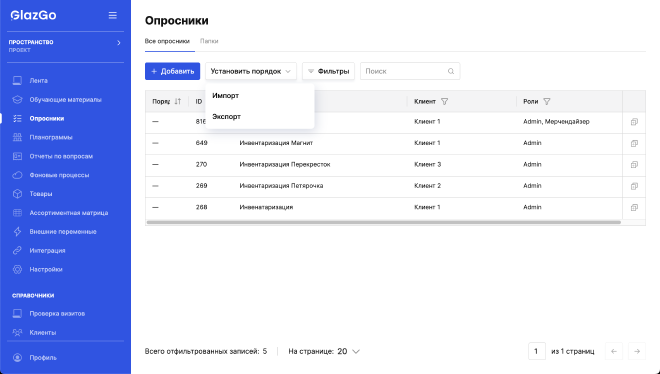
Task: Go to previous page arrow
Action: (x=614, y=351)
